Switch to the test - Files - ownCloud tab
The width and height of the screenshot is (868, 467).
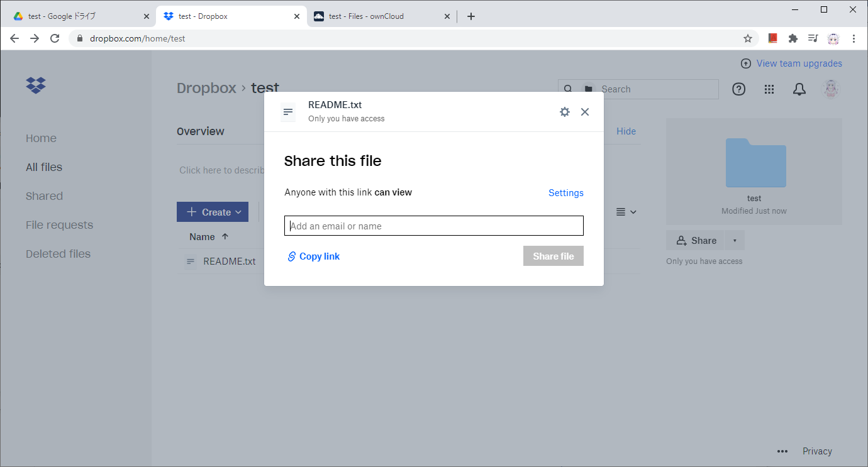tap(382, 16)
